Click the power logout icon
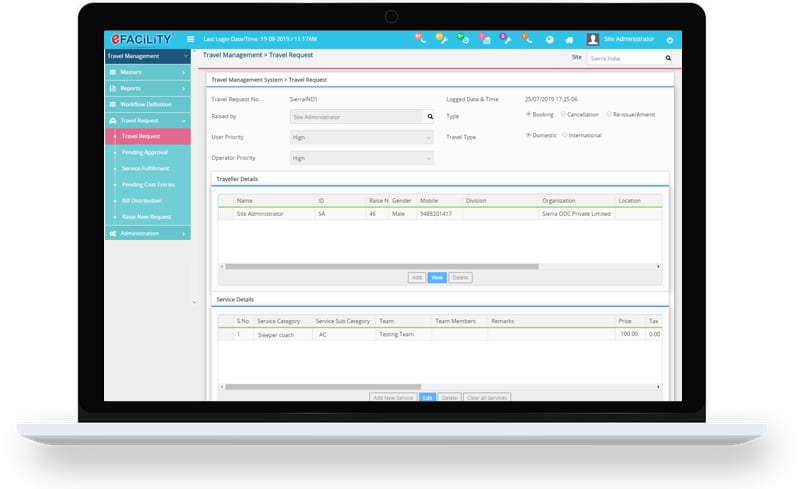 pyautogui.click(x=669, y=39)
